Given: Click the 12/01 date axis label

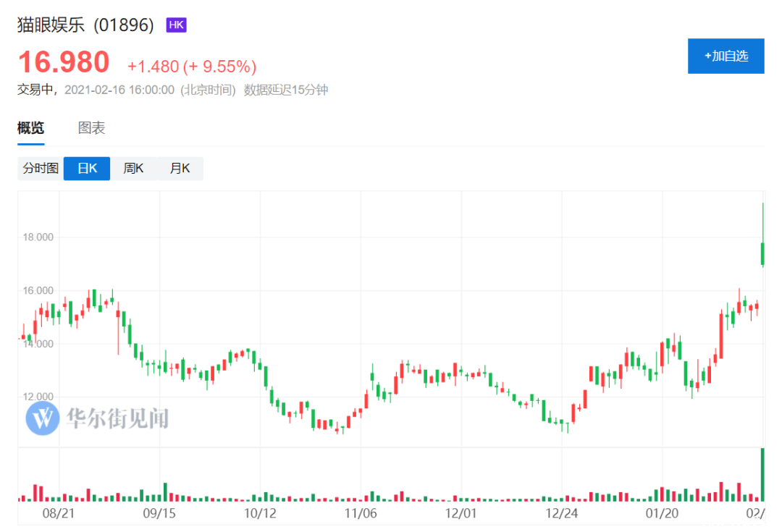Looking at the screenshot, I should pyautogui.click(x=461, y=514).
